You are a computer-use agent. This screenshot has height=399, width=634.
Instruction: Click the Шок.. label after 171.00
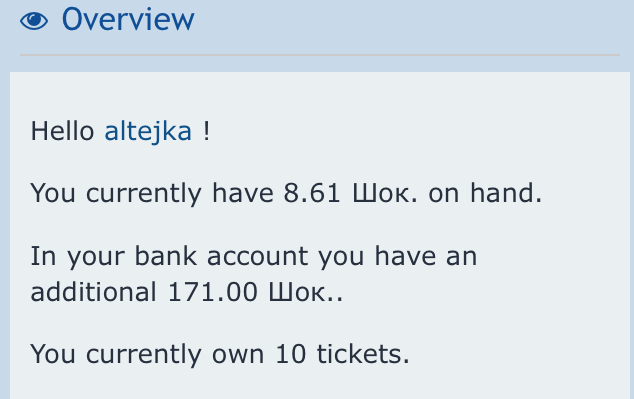point(306,292)
